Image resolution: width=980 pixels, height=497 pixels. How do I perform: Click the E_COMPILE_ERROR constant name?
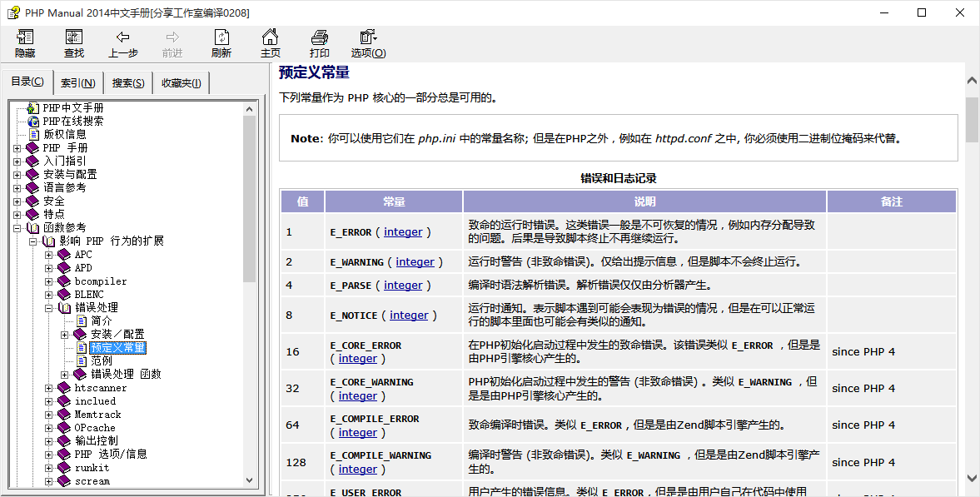pos(375,419)
